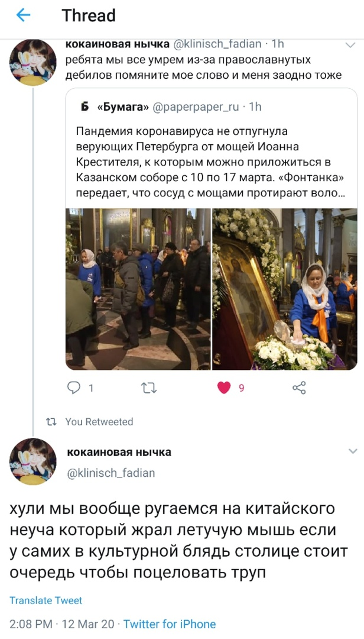Tap the share icon beside likes
The image size is (364, 639).
(299, 388)
